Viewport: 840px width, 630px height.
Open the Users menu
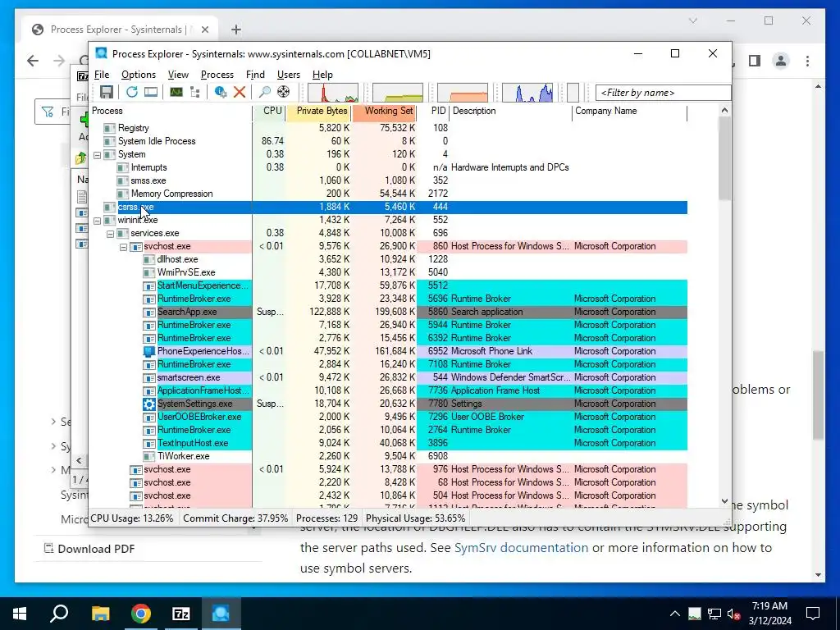(x=288, y=75)
